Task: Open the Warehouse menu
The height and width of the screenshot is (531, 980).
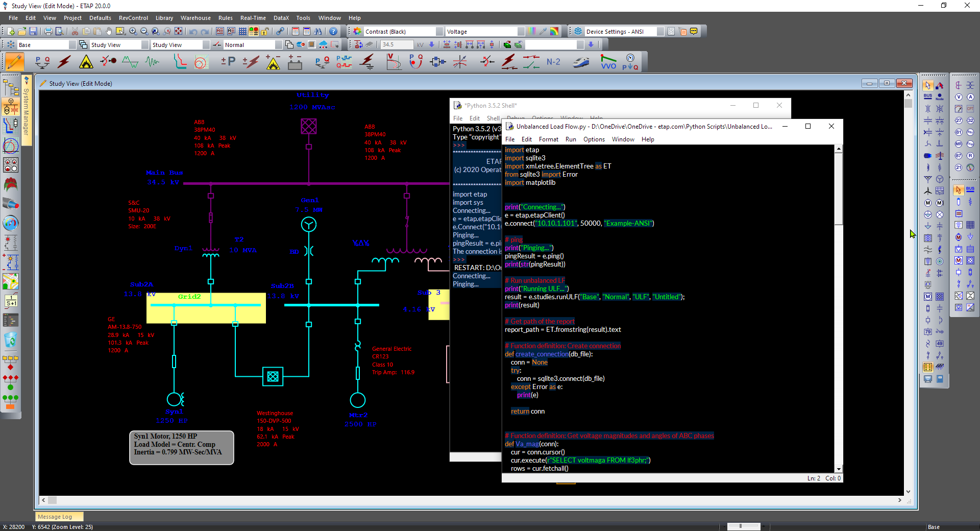Action: pos(195,18)
